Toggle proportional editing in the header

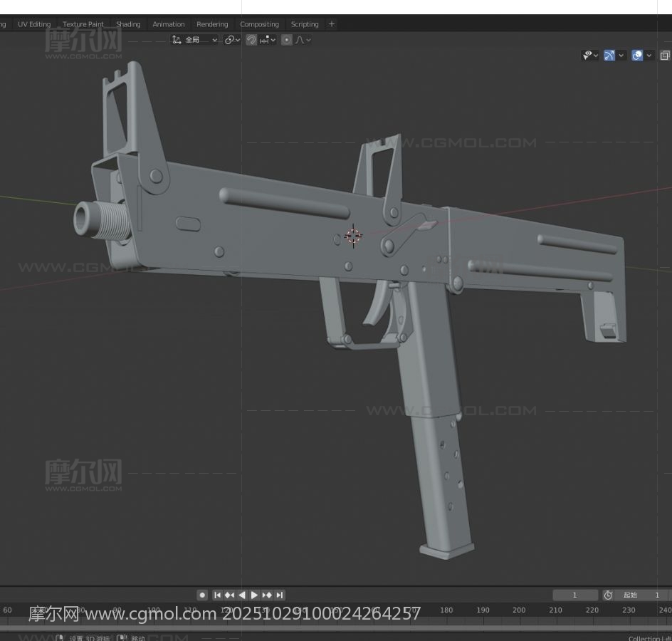[x=286, y=40]
